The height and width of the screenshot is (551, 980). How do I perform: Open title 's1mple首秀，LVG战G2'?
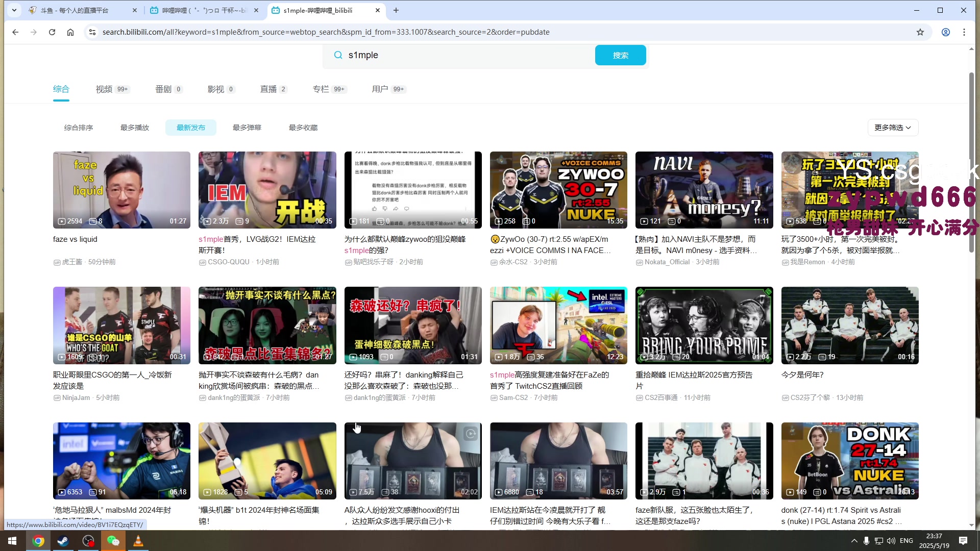coord(257,245)
